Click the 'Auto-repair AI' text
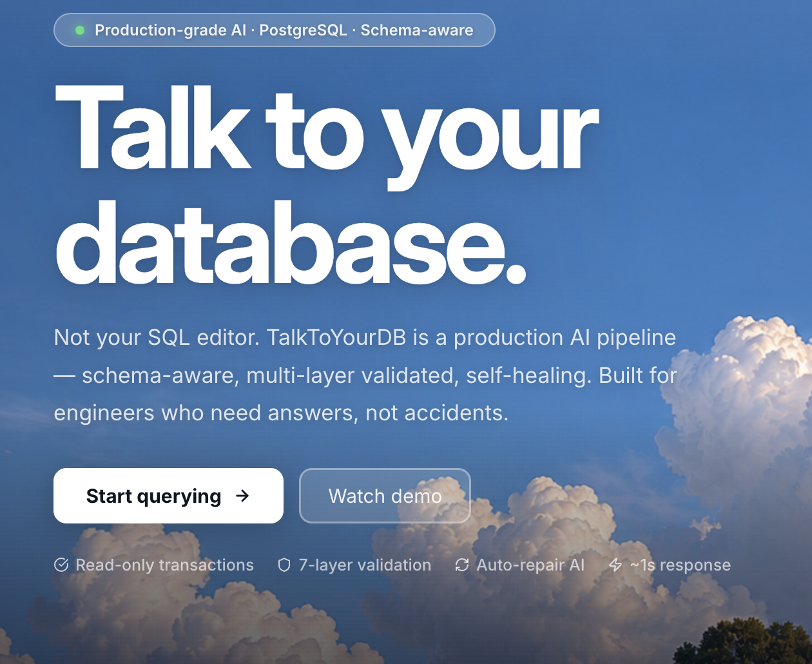The image size is (812, 664). (530, 565)
